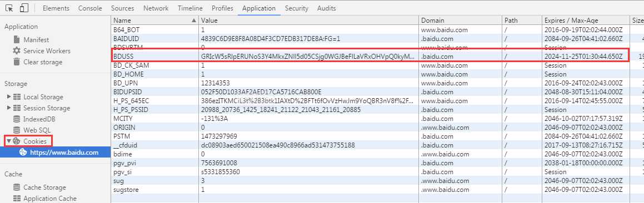Sort by the Expires / Max-Age column header
Screen dimensions: 644x203
[x=586, y=20]
